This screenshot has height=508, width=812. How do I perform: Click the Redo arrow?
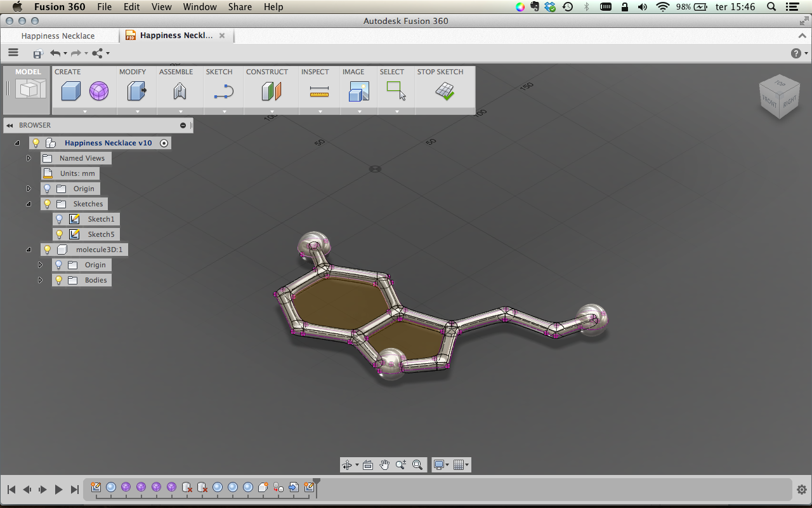tap(76, 53)
